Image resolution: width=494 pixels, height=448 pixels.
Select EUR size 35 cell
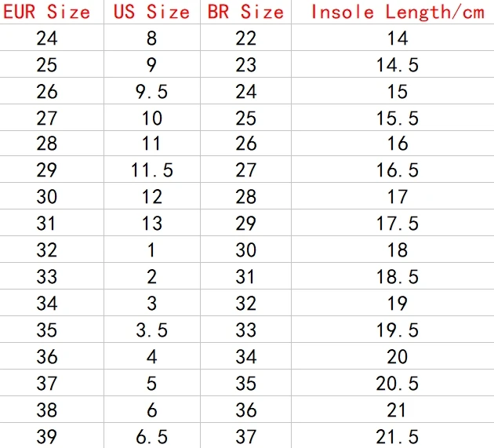pyautogui.click(x=47, y=330)
